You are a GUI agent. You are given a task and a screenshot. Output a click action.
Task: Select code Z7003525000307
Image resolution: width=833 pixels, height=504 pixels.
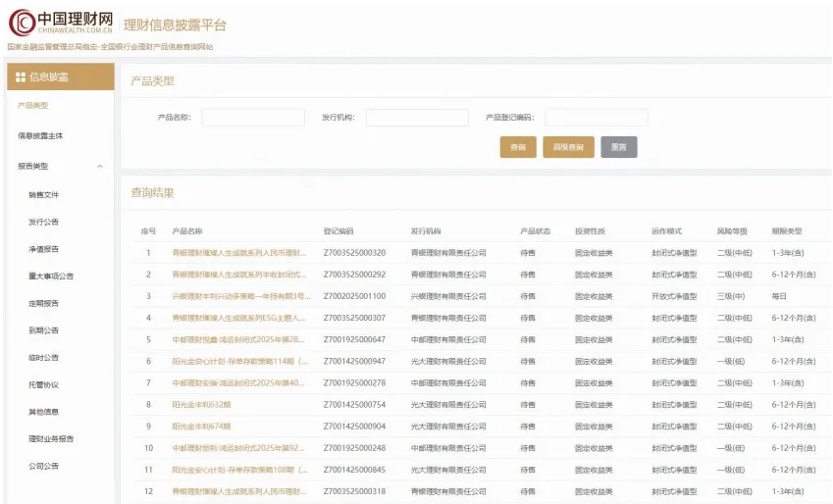point(354,318)
